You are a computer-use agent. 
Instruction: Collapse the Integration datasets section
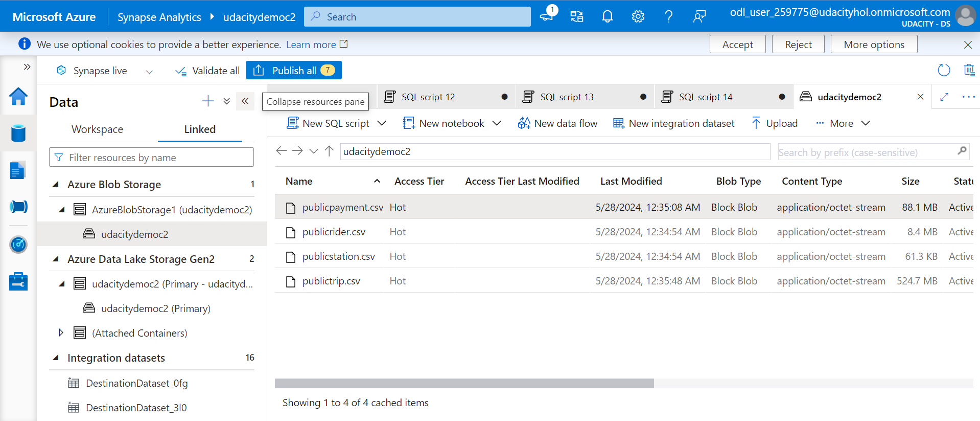(x=56, y=358)
